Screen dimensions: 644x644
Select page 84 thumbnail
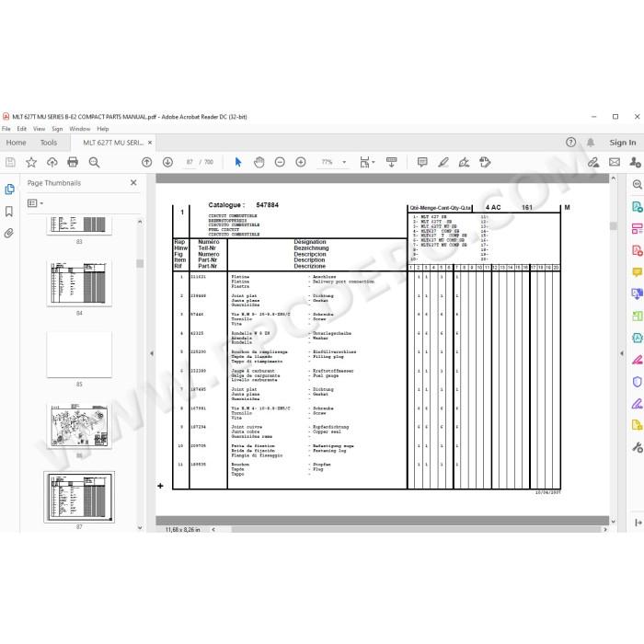click(x=79, y=283)
